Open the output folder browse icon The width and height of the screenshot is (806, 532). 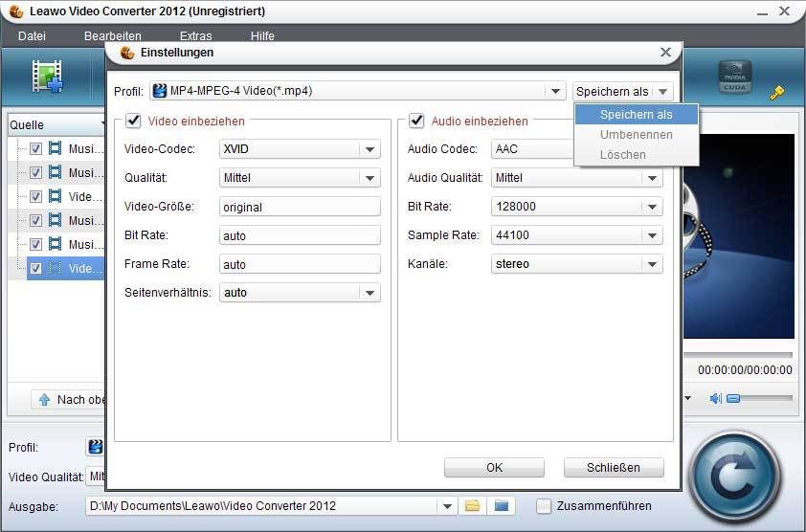click(472, 506)
